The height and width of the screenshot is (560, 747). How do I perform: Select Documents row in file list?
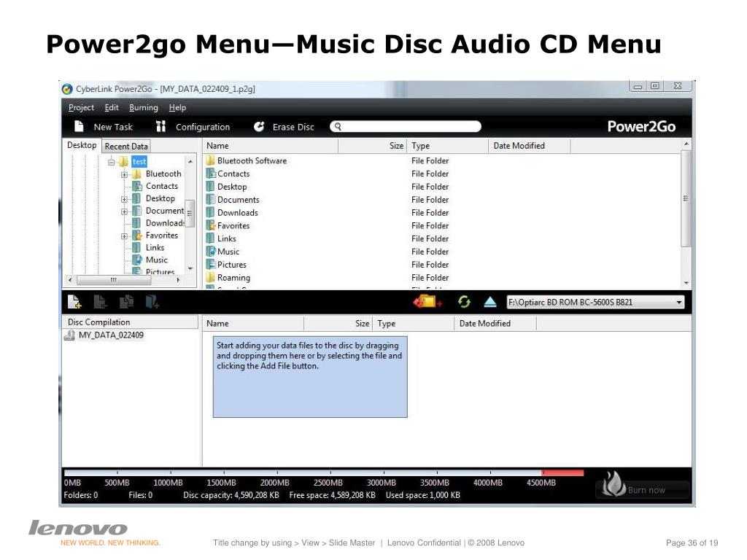point(443,200)
